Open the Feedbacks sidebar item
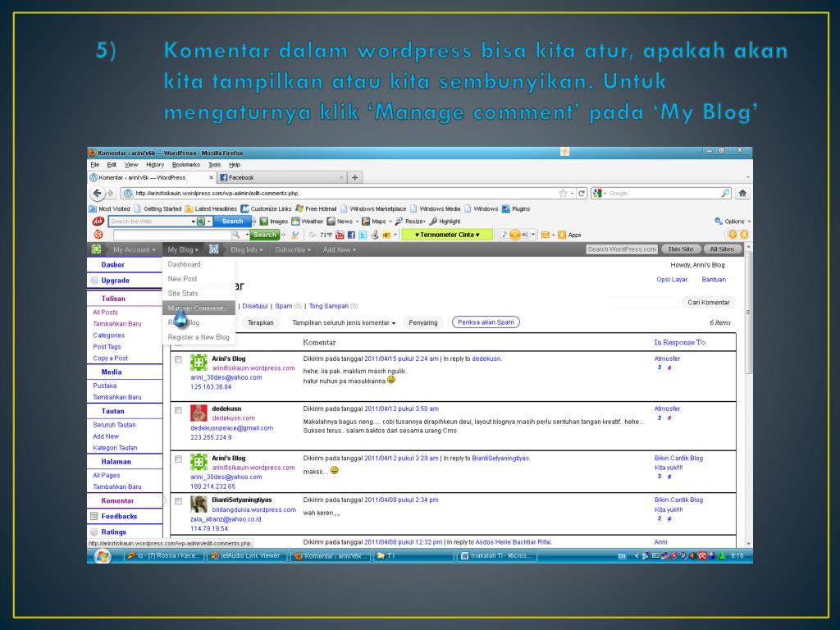The width and height of the screenshot is (840, 630). [119, 517]
